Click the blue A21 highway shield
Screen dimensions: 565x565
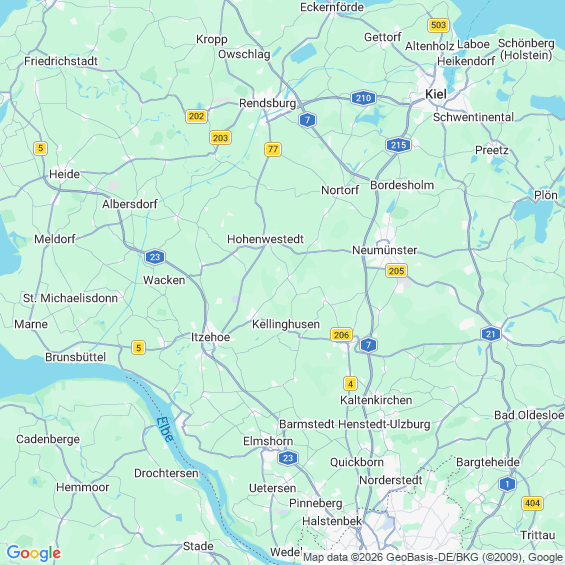491,334
